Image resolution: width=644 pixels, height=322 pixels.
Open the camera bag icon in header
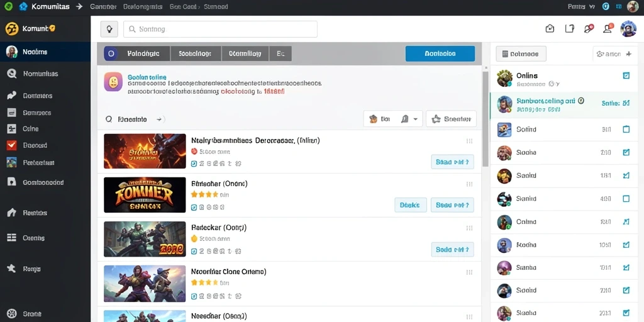click(550, 28)
